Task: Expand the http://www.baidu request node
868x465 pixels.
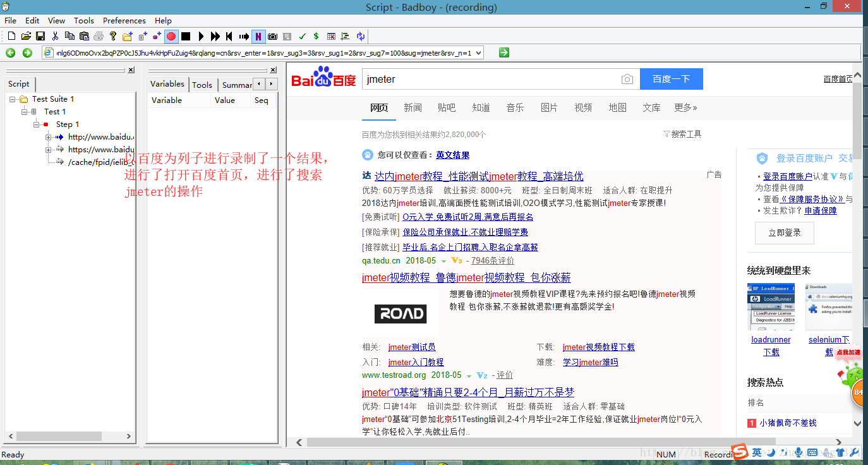Action: pos(49,137)
